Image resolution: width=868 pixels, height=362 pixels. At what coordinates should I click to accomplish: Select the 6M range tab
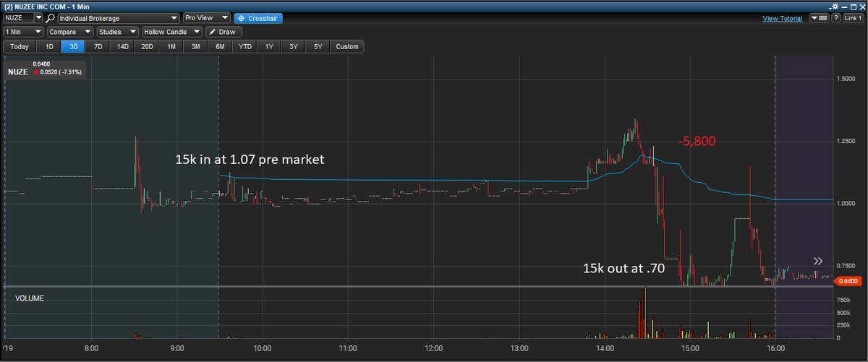(x=221, y=46)
